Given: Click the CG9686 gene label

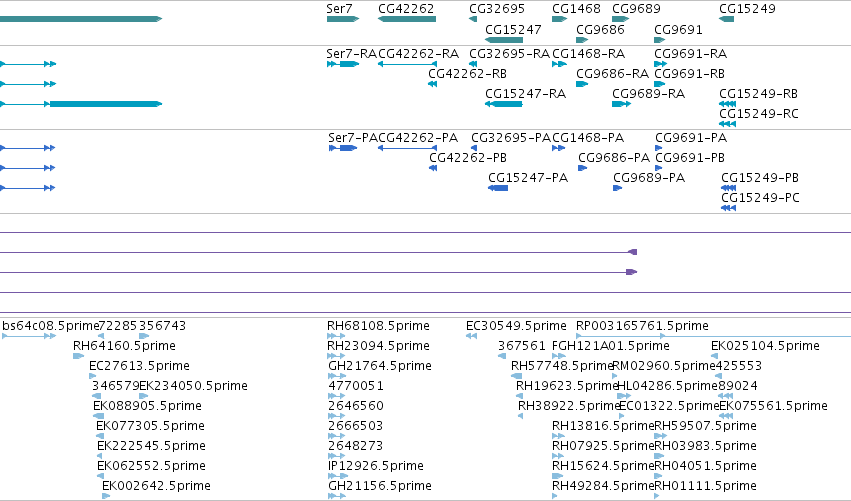Looking at the screenshot, I should click(600, 29).
